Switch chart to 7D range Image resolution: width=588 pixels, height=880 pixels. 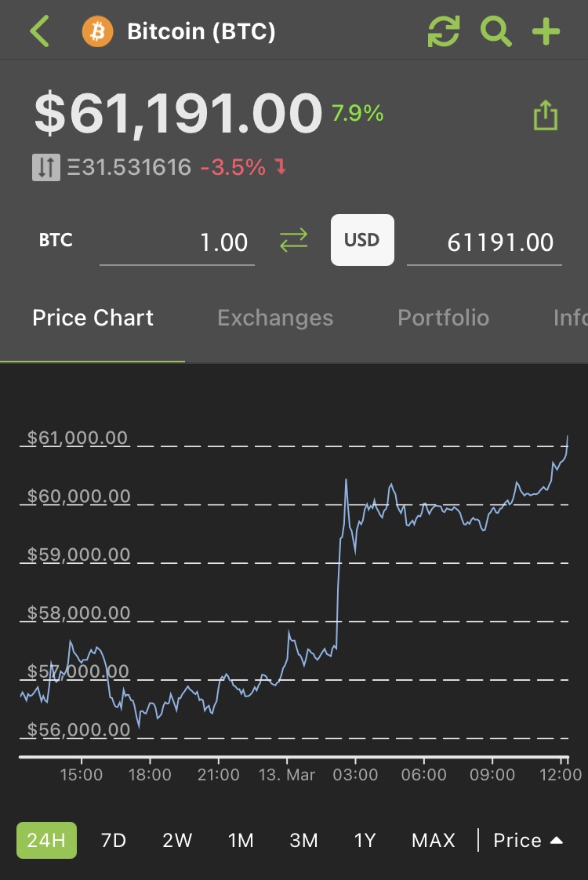114,840
